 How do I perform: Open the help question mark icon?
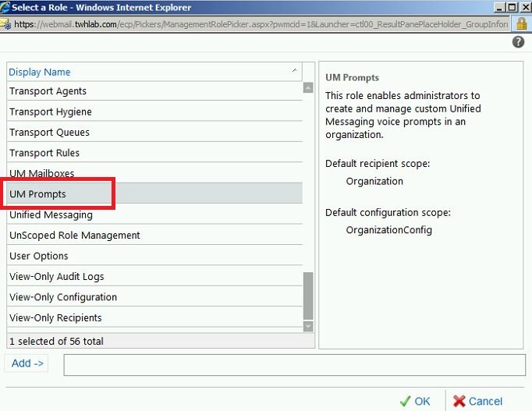click(x=518, y=42)
